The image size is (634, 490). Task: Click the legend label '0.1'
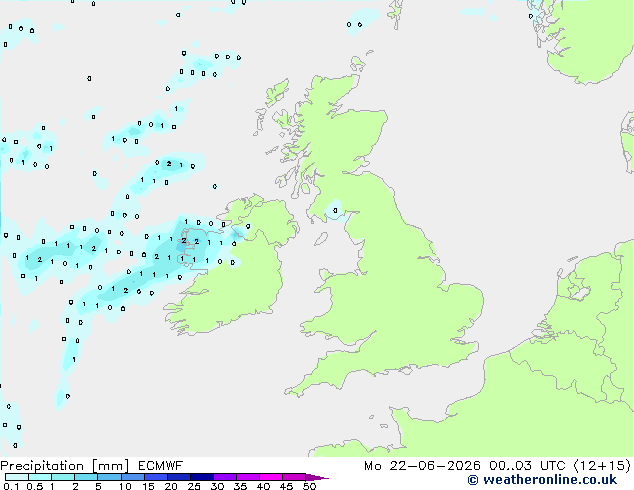pyautogui.click(x=11, y=486)
